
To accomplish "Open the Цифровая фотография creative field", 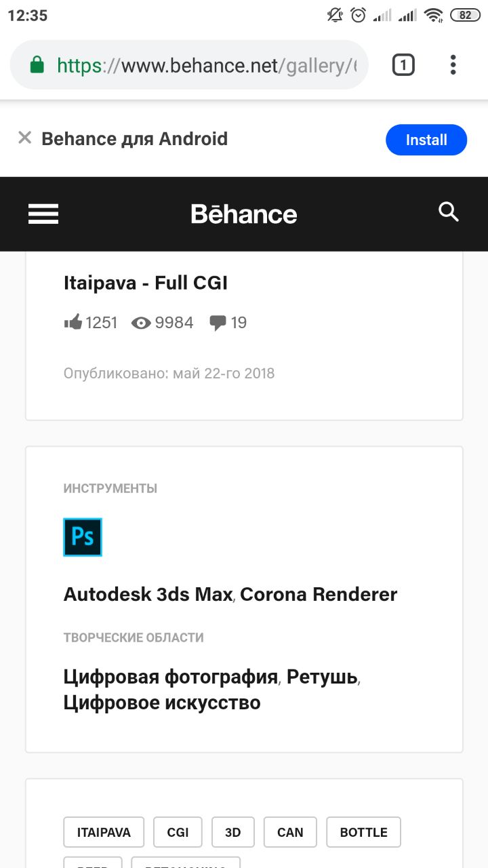I will point(171,677).
